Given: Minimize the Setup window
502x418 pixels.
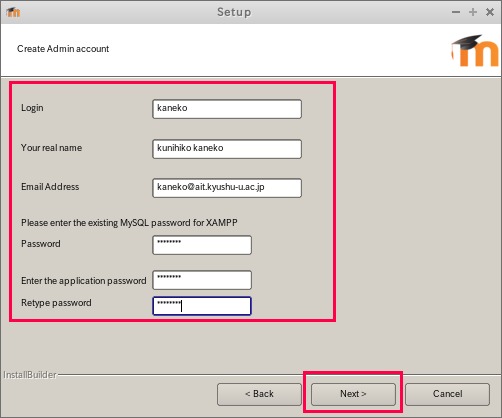Looking at the screenshot, I should [x=456, y=12].
